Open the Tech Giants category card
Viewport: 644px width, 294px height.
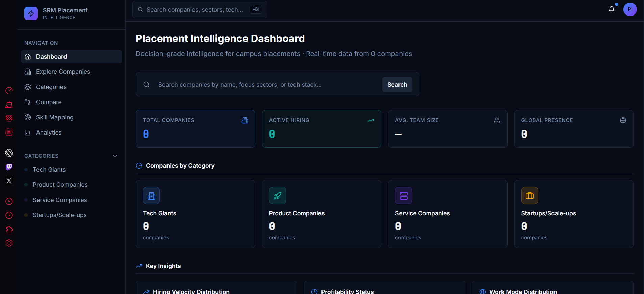196,214
